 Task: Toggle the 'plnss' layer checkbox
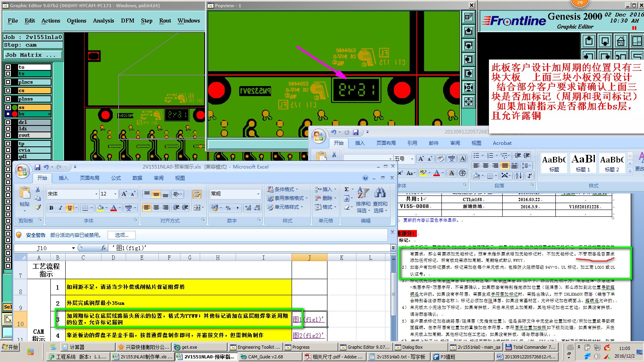click(x=8, y=99)
